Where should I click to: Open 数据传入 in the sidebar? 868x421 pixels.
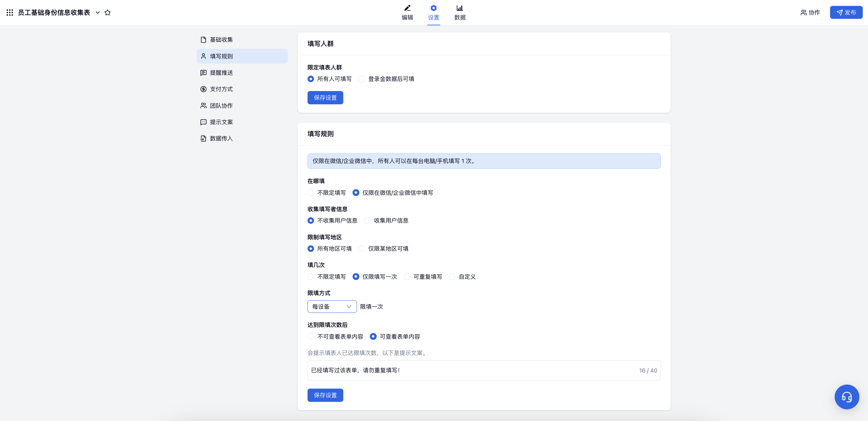[242, 139]
